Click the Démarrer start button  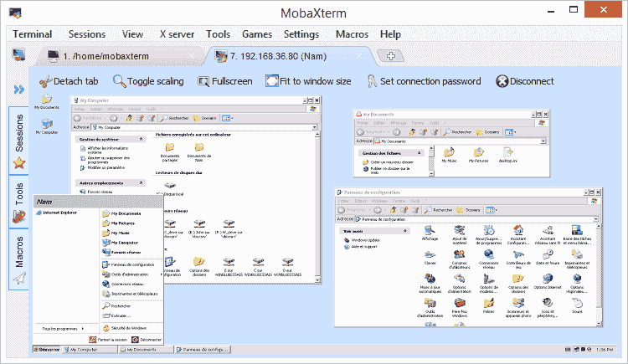[x=48, y=350]
